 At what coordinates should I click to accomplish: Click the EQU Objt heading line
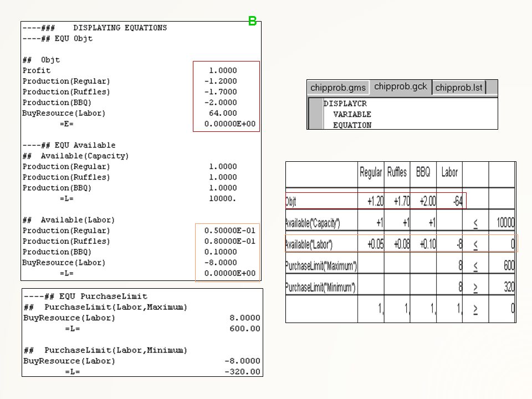point(57,39)
